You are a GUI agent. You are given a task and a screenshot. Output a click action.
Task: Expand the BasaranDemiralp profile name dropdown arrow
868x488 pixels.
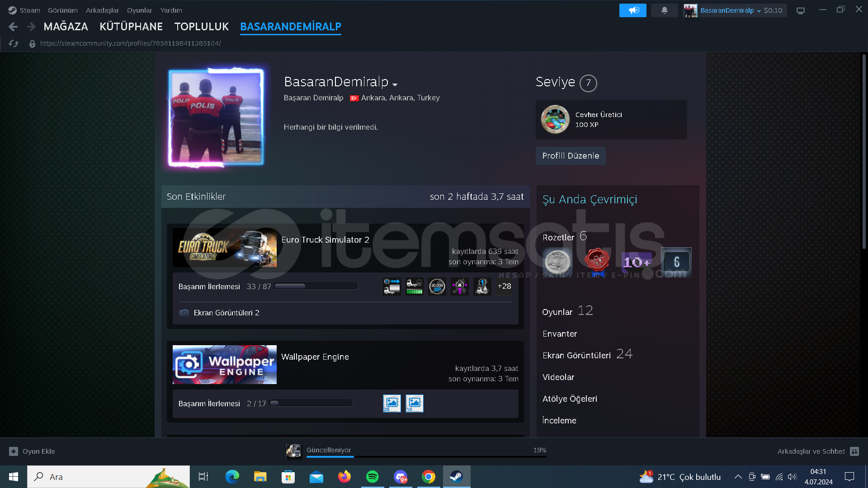point(395,84)
